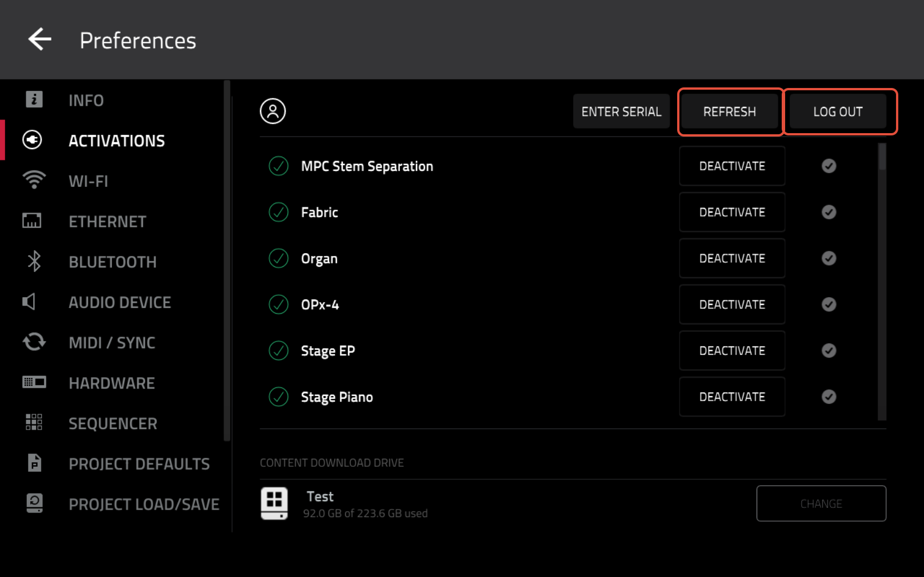Click the MIDI / Sync arrows icon
Viewport: 924px width, 577px height.
[x=34, y=342]
